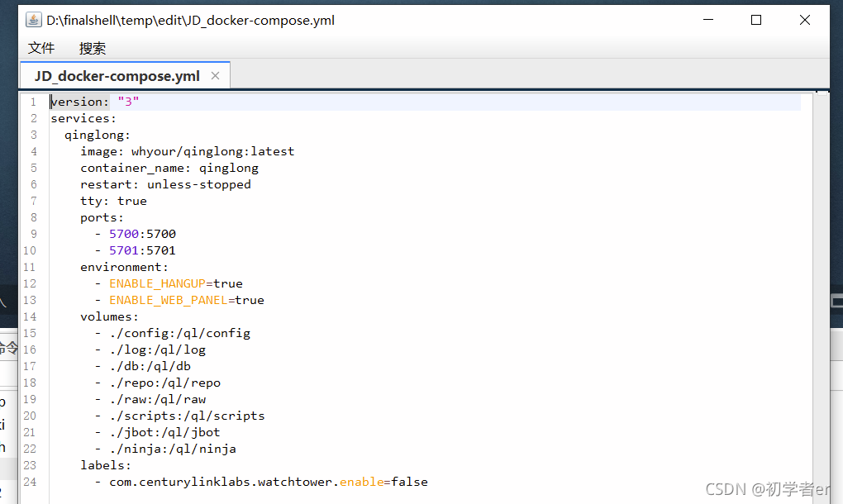Click ENABLE_WEB_PANEL environment variable text

(x=169, y=301)
